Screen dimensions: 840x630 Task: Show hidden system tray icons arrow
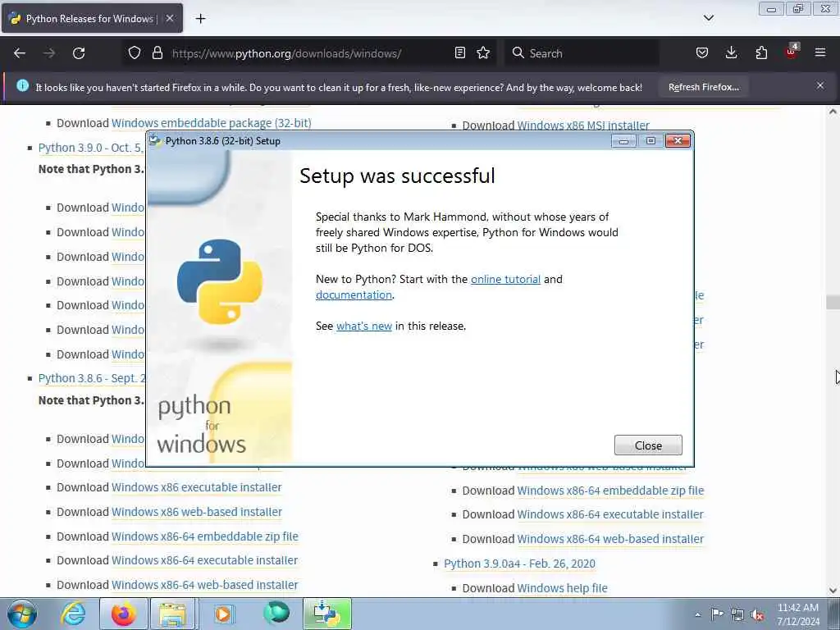(697, 614)
